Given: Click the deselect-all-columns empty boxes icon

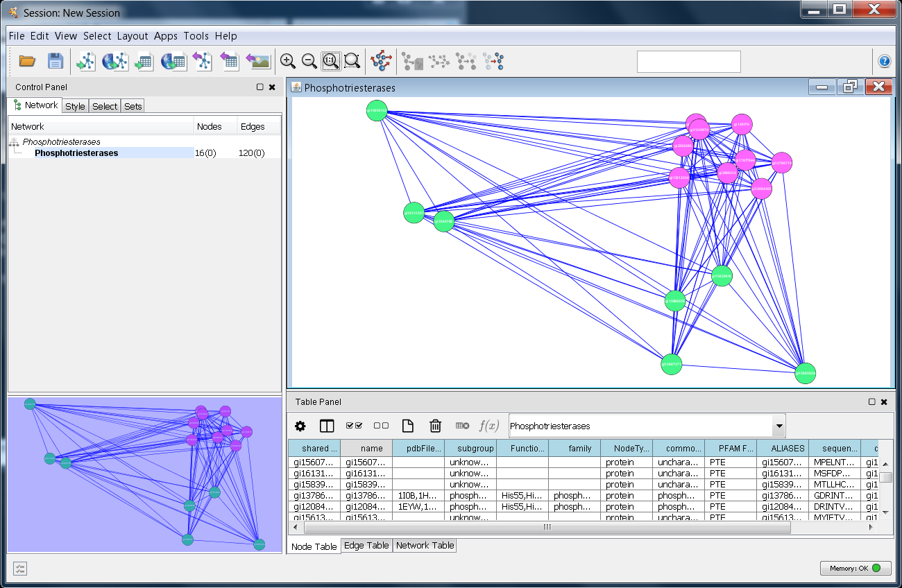Looking at the screenshot, I should [381, 426].
